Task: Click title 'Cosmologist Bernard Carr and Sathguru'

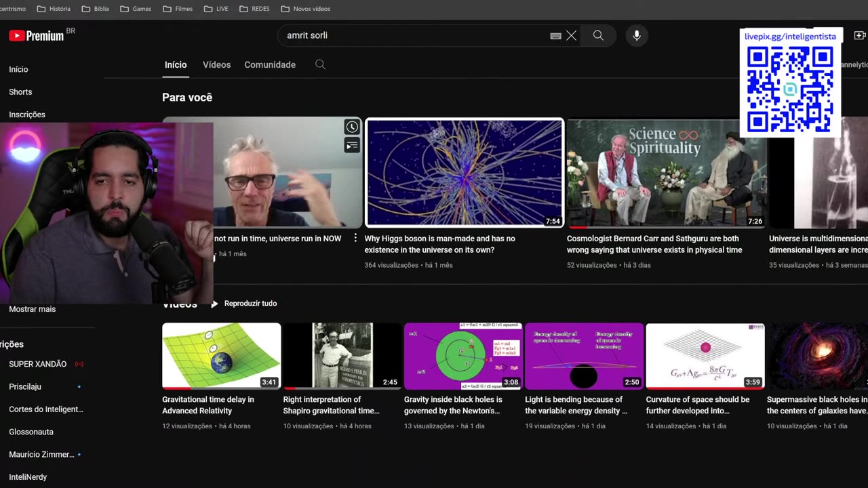Action: click(654, 244)
